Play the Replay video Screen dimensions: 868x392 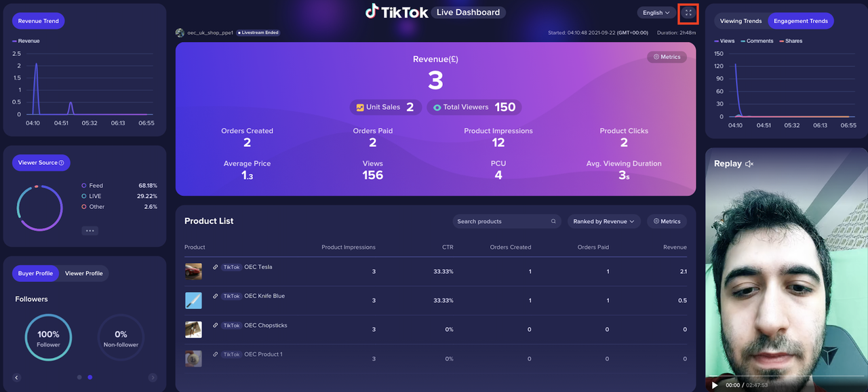715,385
